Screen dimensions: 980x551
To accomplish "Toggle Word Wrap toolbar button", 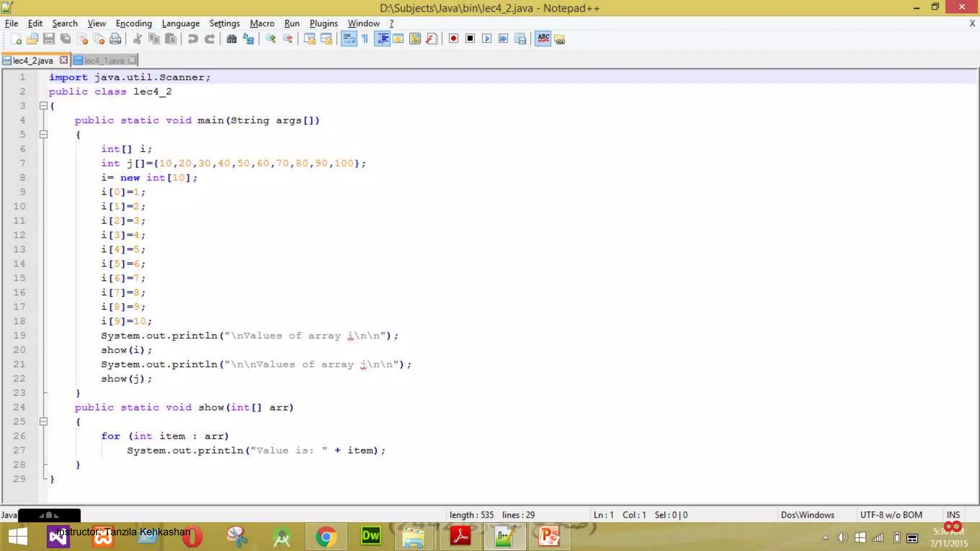I will point(349,39).
